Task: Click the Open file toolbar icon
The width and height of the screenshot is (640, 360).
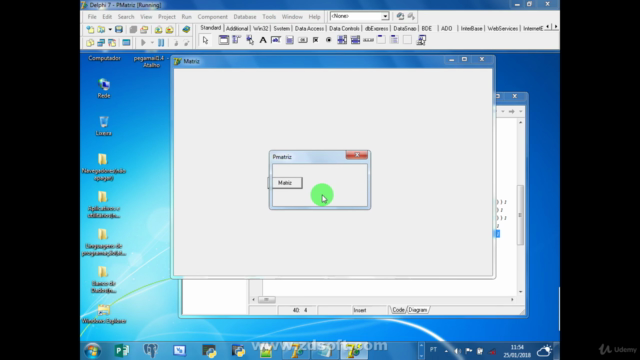Action: (100, 29)
